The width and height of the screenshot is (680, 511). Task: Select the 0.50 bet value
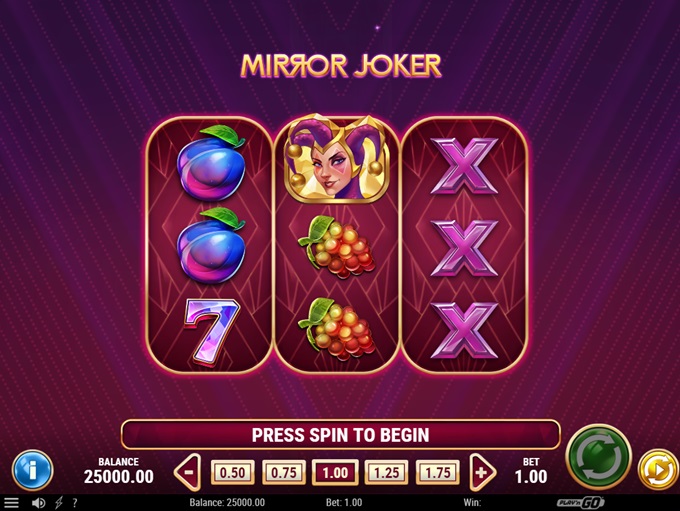click(x=232, y=472)
